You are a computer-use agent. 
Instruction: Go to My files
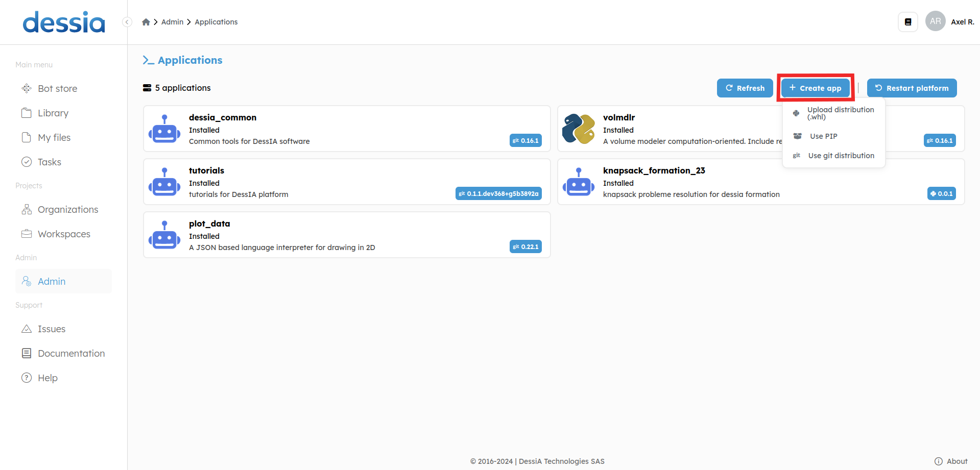tap(63, 138)
